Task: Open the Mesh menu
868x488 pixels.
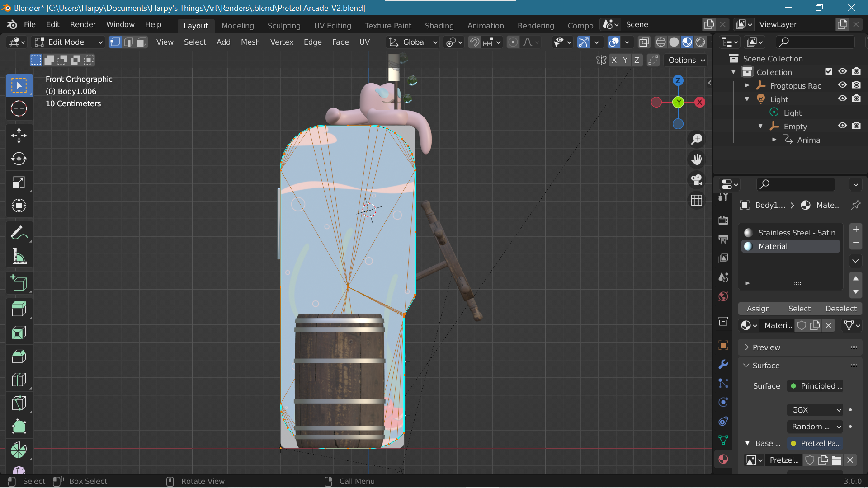Action: click(x=250, y=42)
